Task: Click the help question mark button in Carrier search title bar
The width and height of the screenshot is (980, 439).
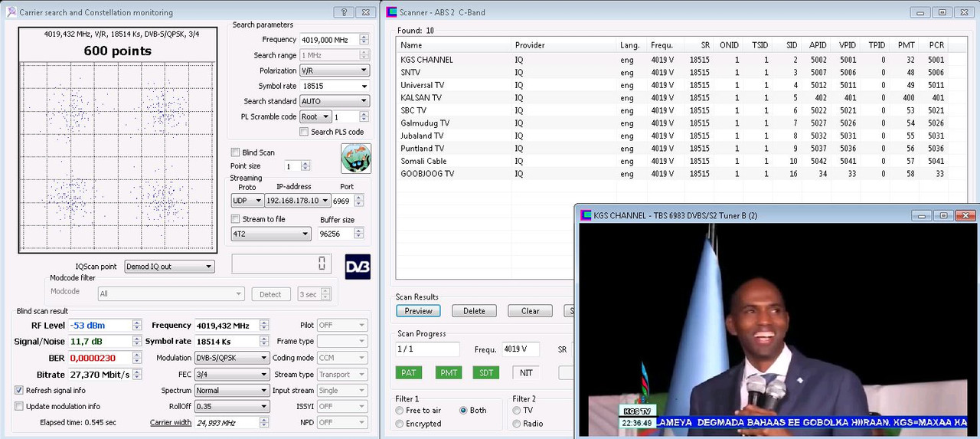Action: [x=345, y=12]
